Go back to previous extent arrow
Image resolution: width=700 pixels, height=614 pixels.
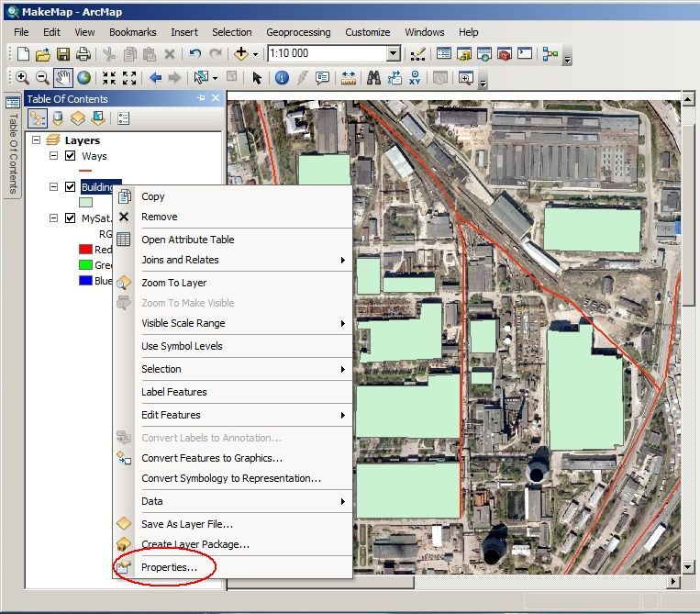155,78
